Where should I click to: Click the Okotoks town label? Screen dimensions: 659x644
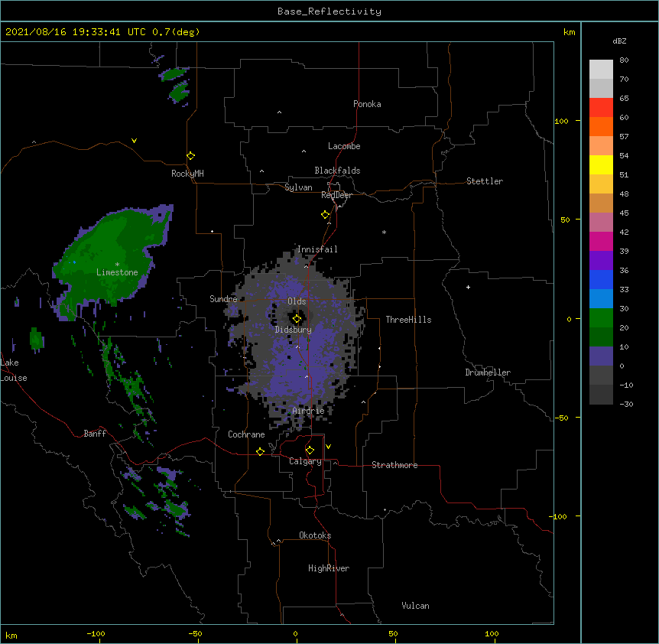point(315,535)
